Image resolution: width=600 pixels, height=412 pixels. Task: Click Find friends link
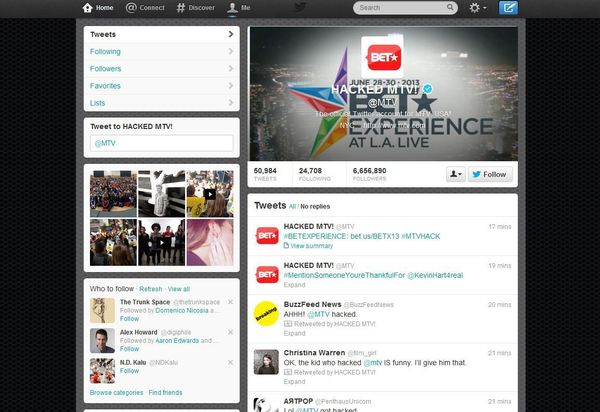point(165,392)
